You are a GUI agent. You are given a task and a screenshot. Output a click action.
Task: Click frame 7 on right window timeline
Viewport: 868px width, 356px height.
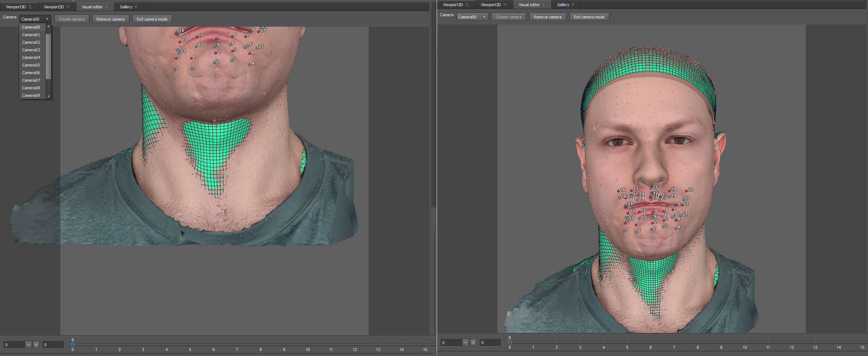click(x=674, y=347)
